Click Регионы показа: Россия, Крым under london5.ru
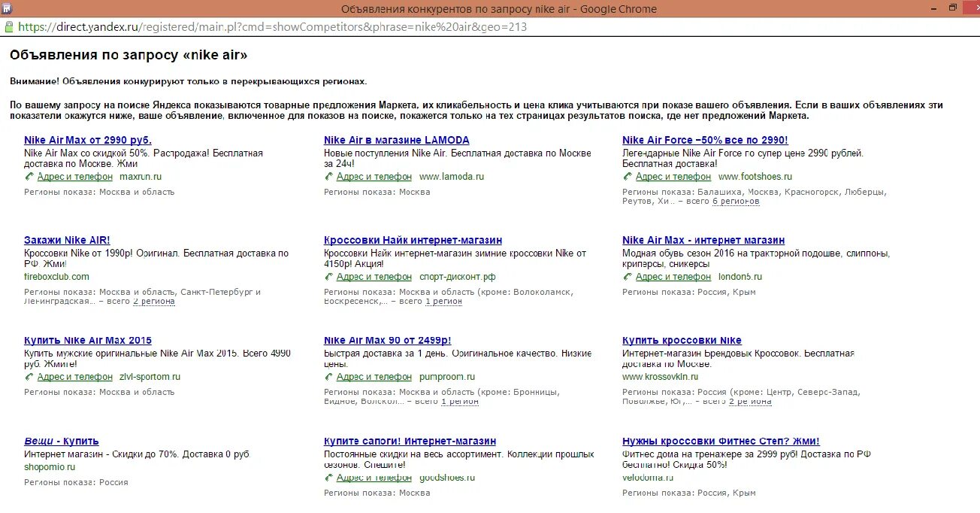Screen dimensions: 980x513 688,292
